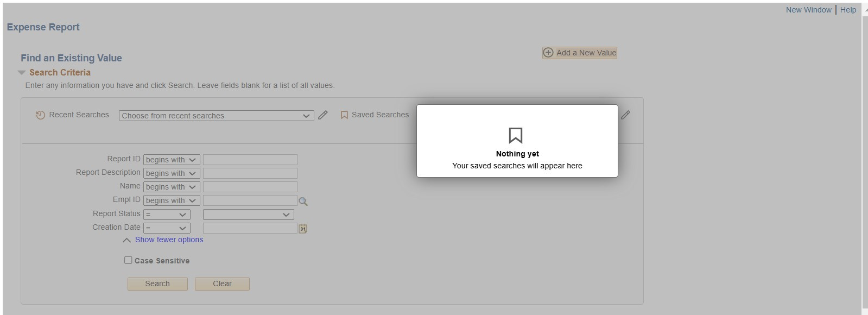Open Name operator dropdown
Viewport: 868px width, 315px height.
pyautogui.click(x=172, y=187)
